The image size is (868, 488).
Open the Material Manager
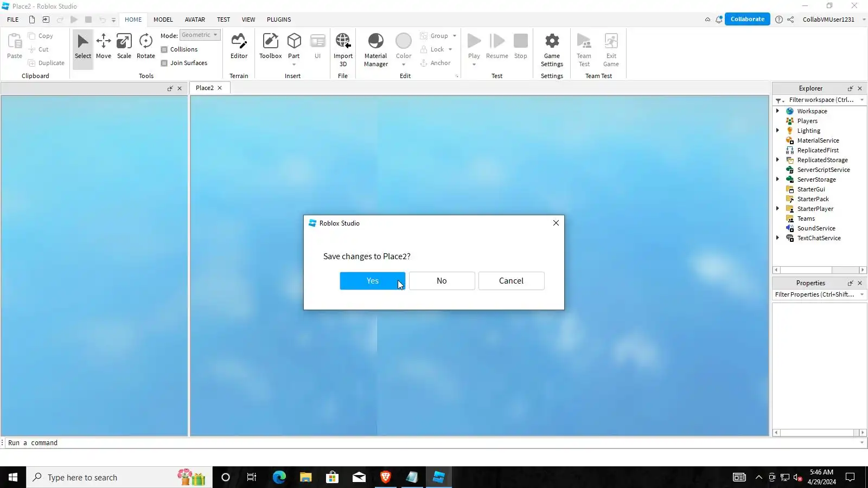tap(376, 50)
